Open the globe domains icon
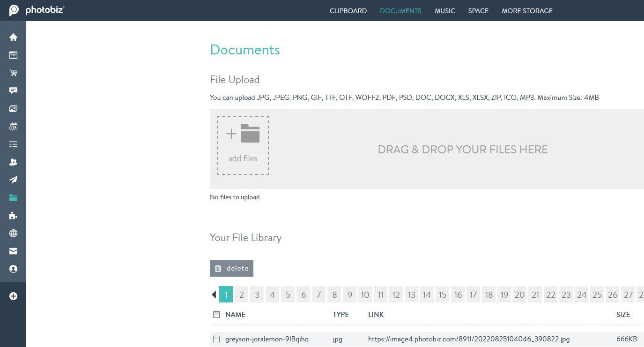644x347 pixels. coord(13,234)
